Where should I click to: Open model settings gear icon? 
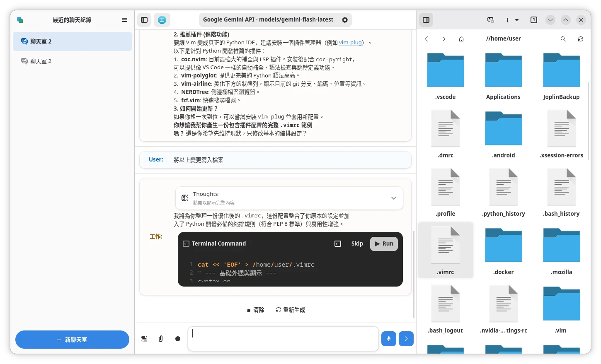[345, 20]
